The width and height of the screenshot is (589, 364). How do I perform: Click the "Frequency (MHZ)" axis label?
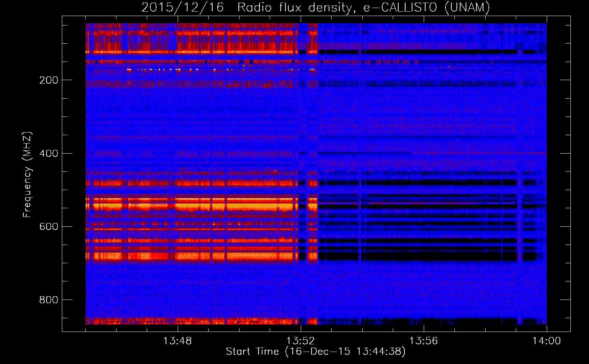[27, 175]
